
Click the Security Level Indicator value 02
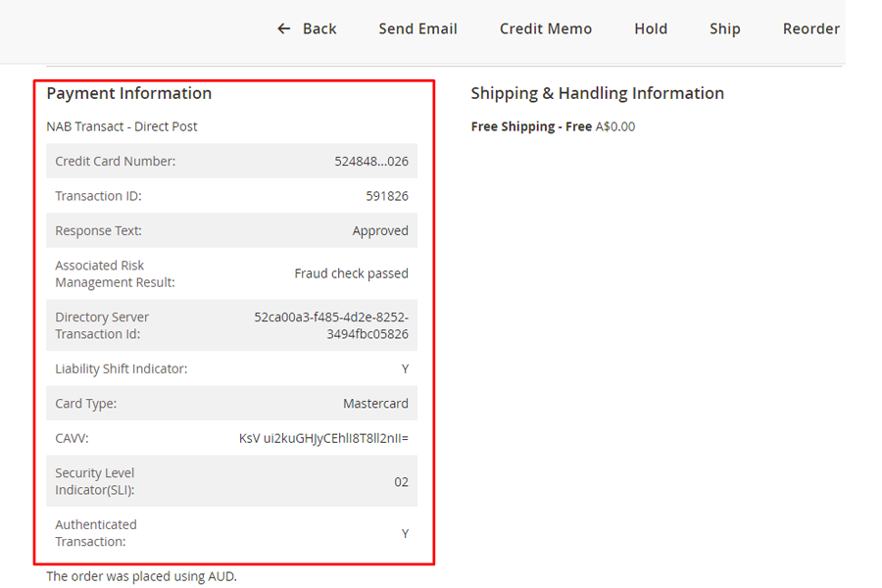(x=401, y=482)
